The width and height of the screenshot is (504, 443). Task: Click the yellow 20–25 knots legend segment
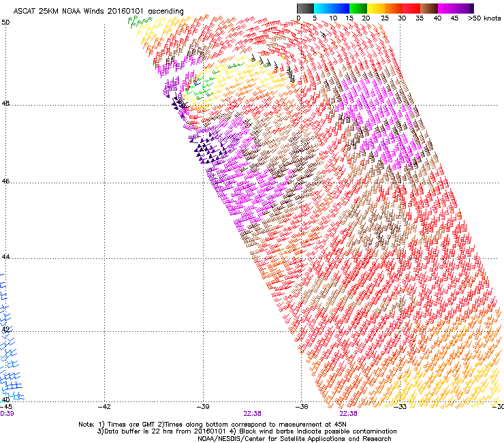[x=376, y=8]
